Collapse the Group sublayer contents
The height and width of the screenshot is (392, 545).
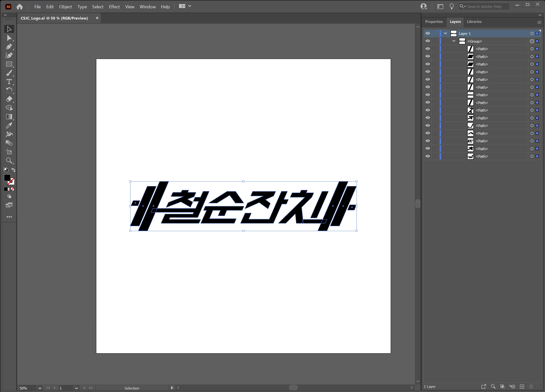point(454,41)
